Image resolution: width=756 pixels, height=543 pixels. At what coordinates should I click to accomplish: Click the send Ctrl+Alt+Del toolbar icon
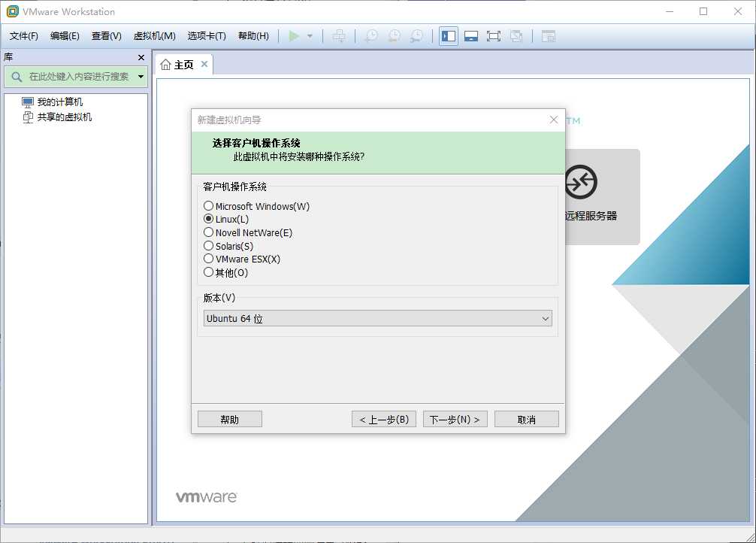339,36
